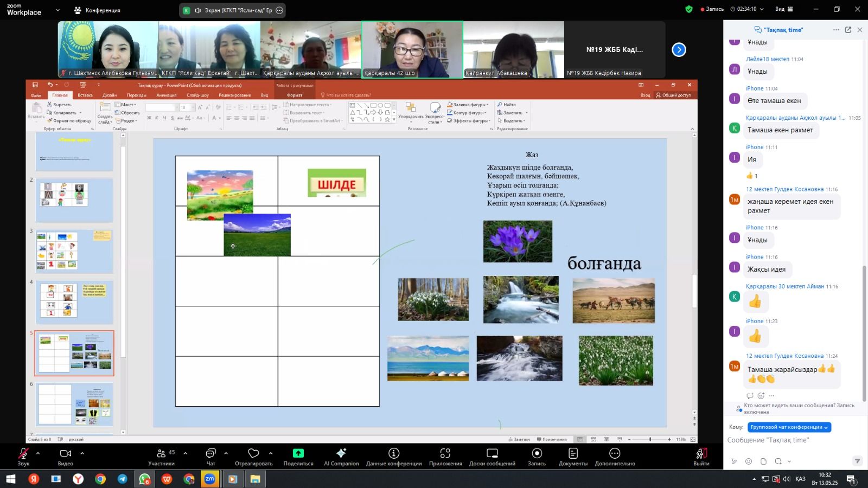Open the Вид view dropdown

tap(784, 9)
